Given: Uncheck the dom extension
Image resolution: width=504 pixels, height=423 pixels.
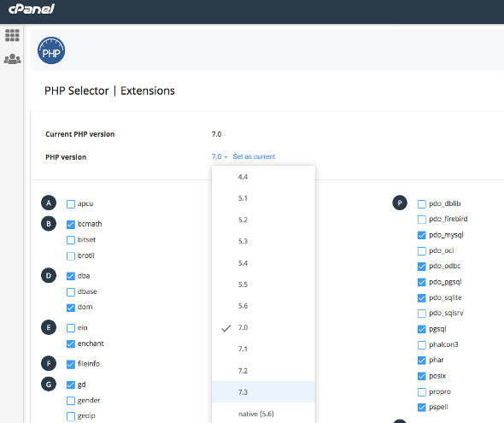Looking at the screenshot, I should tap(71, 308).
